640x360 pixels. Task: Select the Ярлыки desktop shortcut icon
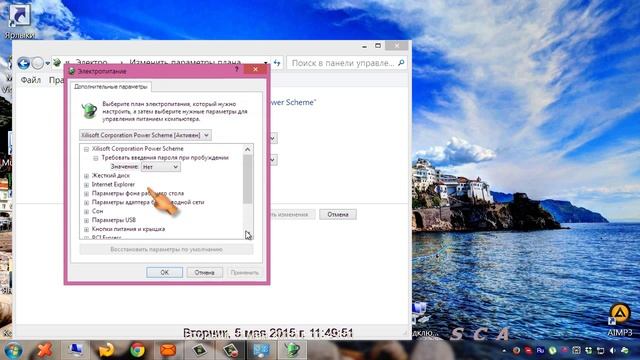(x=19, y=20)
